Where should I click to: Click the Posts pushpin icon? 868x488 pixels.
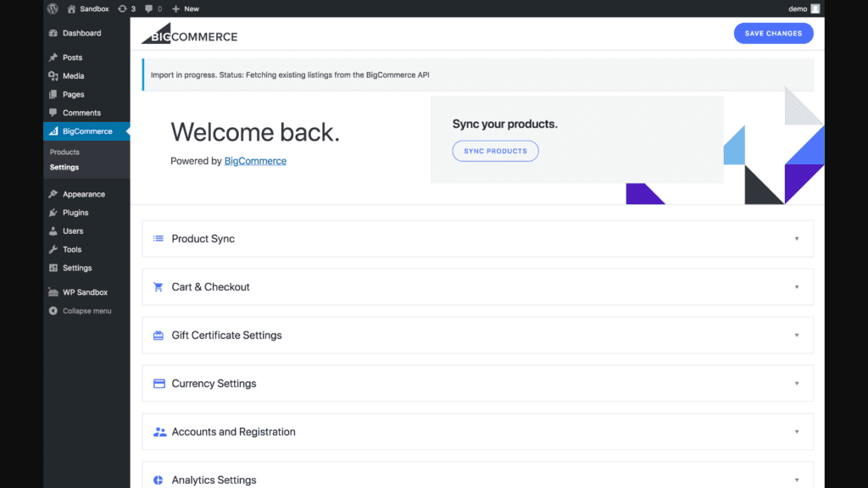pyautogui.click(x=53, y=58)
